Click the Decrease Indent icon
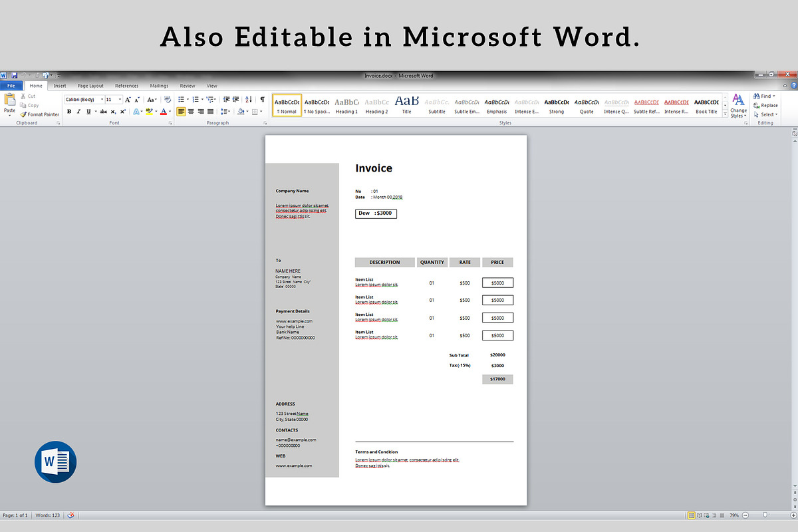The height and width of the screenshot is (532, 798). [x=226, y=99]
